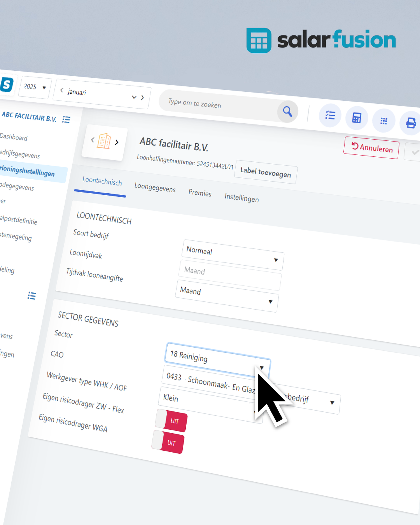Open the list icon beside ABC FACILITAIR B.V.
420x525 pixels.
click(66, 120)
